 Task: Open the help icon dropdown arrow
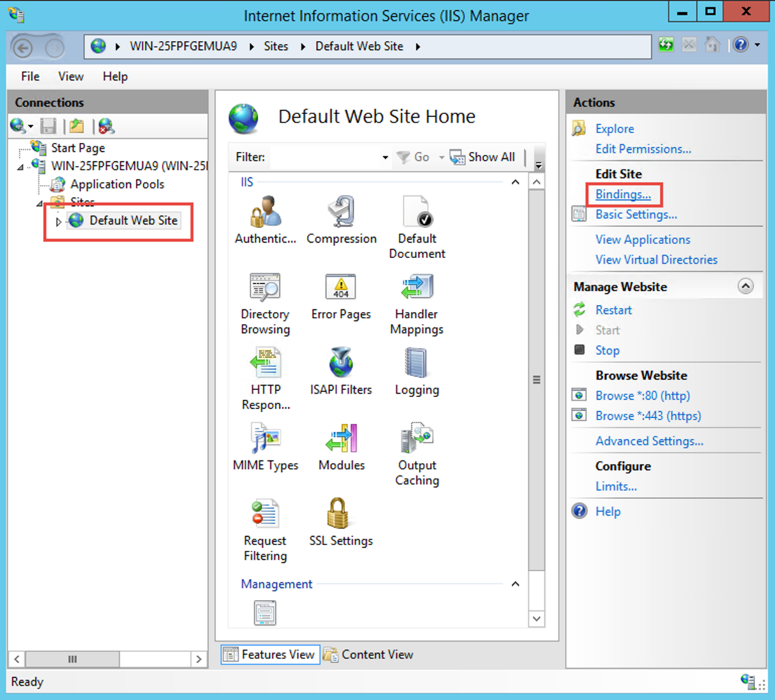pos(758,45)
